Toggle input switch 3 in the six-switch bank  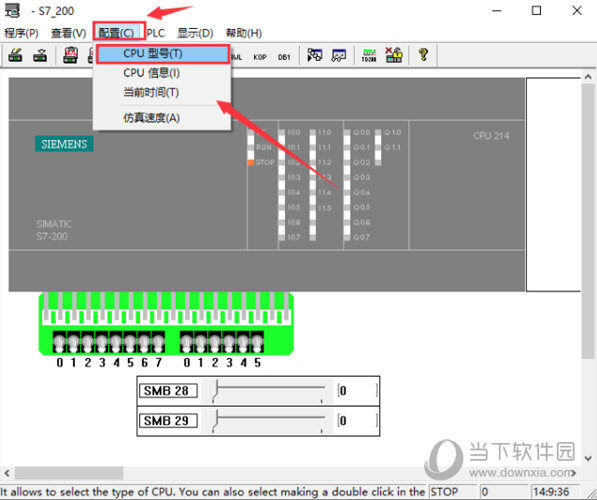(x=229, y=342)
